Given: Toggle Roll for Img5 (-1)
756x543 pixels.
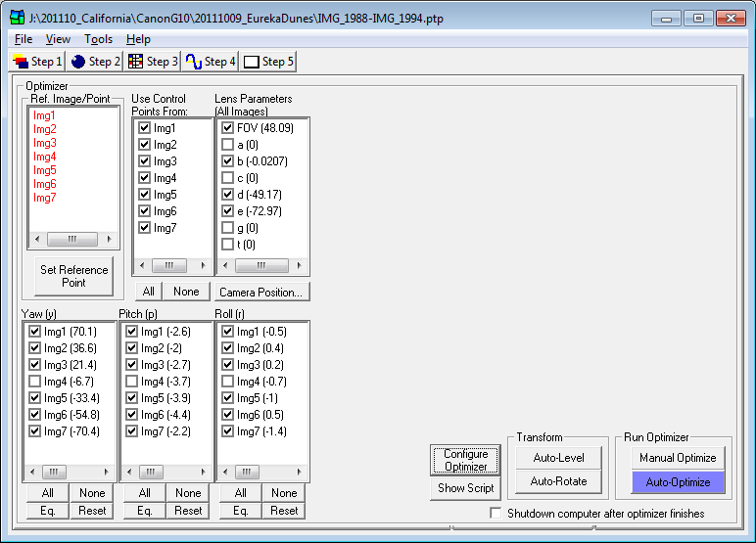Looking at the screenshot, I should pyautogui.click(x=227, y=398).
